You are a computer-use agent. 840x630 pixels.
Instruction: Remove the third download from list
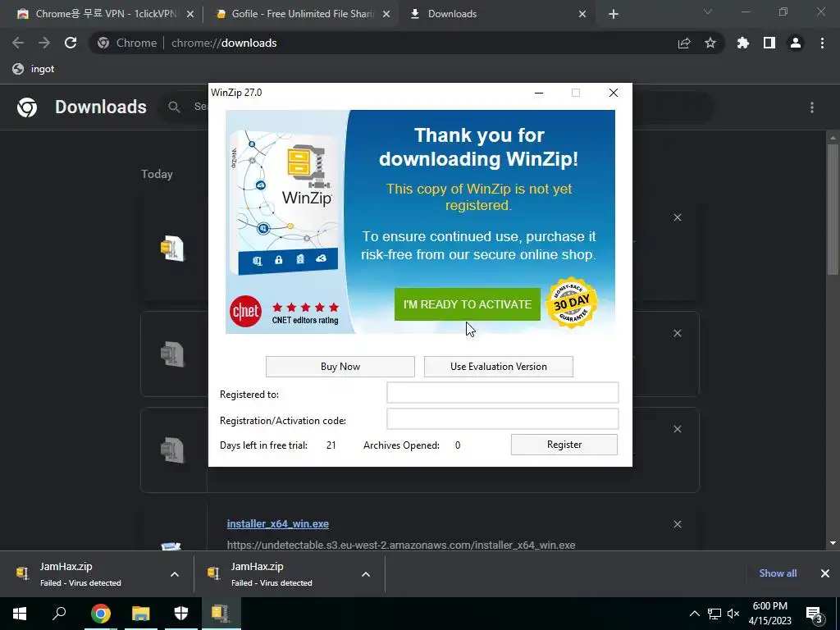point(678,429)
